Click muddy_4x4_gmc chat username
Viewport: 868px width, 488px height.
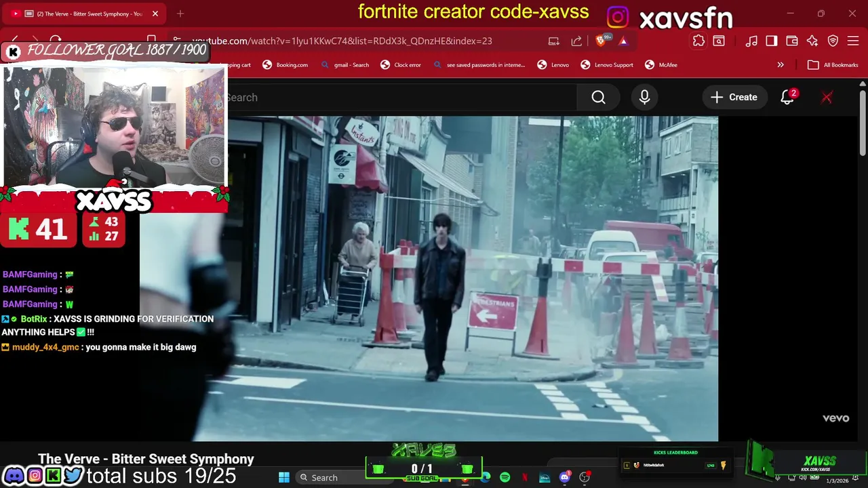point(45,347)
